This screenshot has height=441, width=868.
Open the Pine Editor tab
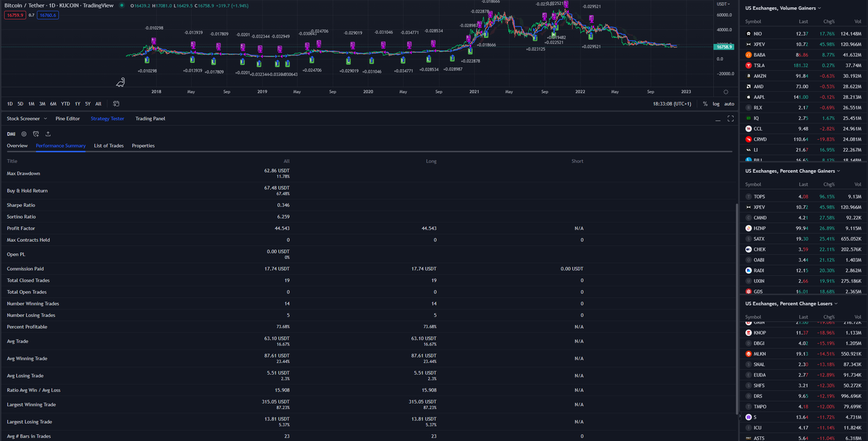point(68,119)
